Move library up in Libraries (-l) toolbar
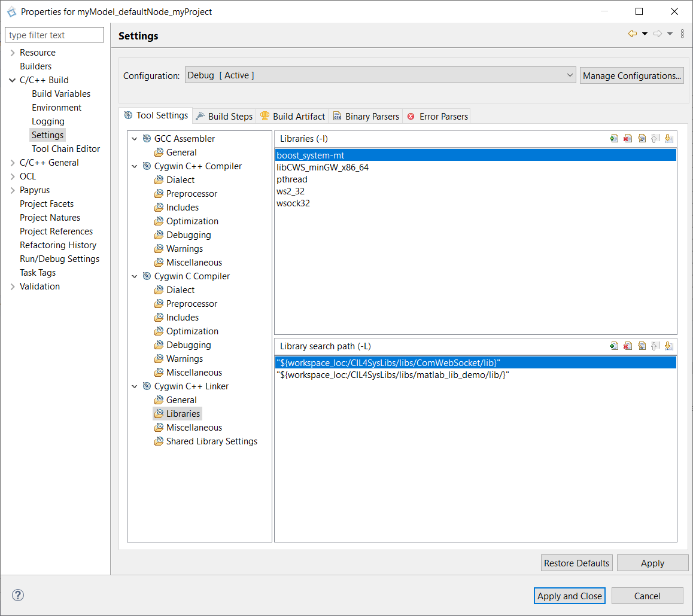Viewport: 693px width, 616px height. pos(655,139)
